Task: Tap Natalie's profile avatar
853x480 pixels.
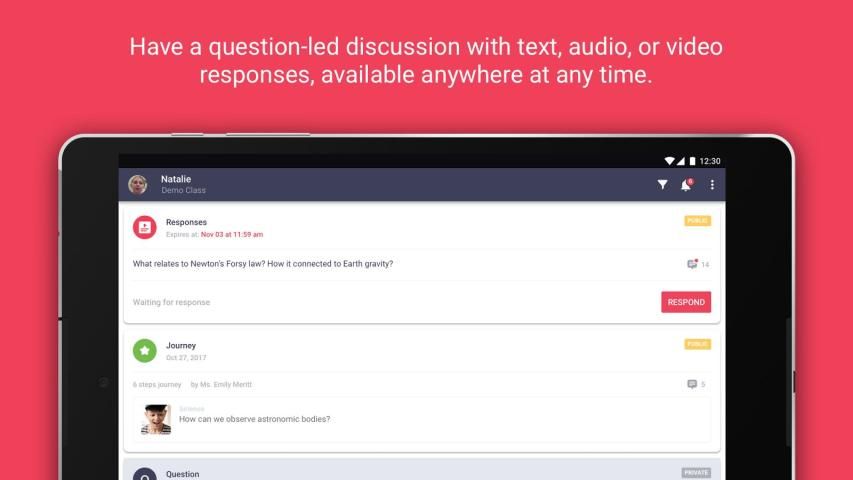Action: [x=138, y=185]
